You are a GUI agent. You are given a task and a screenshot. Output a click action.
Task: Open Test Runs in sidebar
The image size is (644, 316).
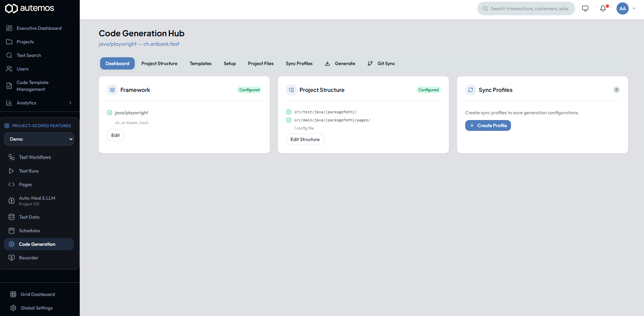click(29, 171)
